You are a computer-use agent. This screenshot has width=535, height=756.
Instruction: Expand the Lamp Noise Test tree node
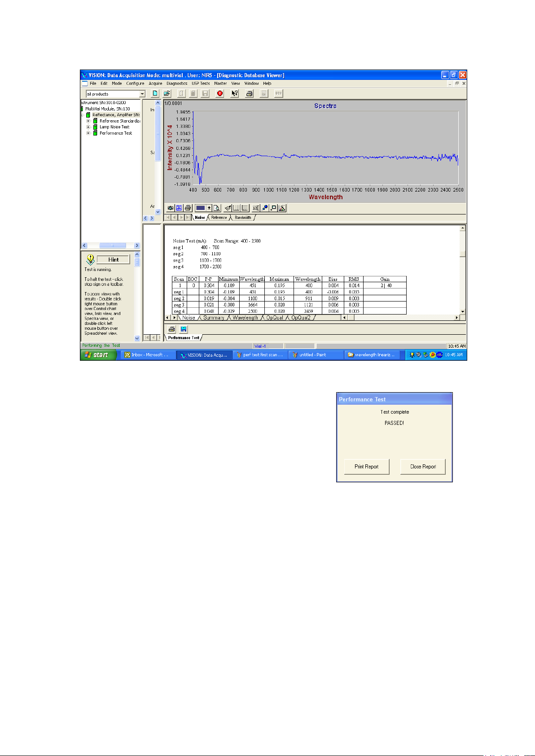click(x=88, y=127)
